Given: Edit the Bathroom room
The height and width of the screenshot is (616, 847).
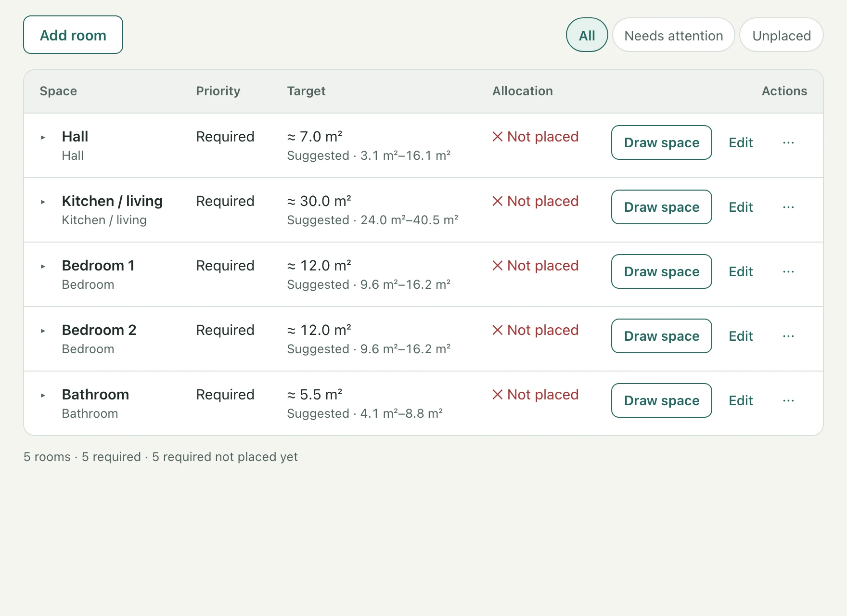Looking at the screenshot, I should (x=741, y=400).
